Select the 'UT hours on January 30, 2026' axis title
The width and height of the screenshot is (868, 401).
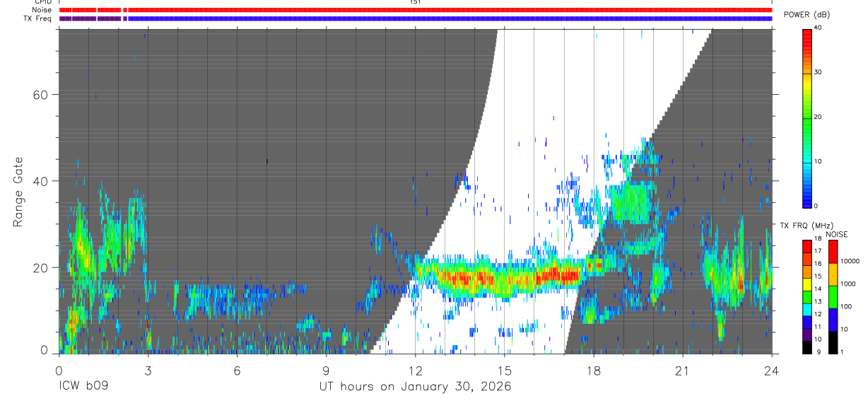coord(414,387)
